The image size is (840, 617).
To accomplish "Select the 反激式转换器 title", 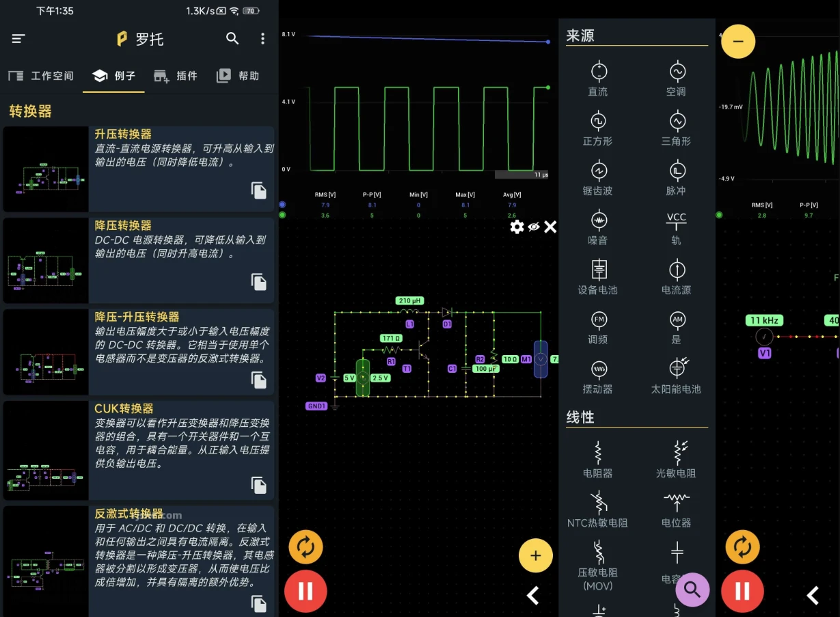I will click(128, 513).
